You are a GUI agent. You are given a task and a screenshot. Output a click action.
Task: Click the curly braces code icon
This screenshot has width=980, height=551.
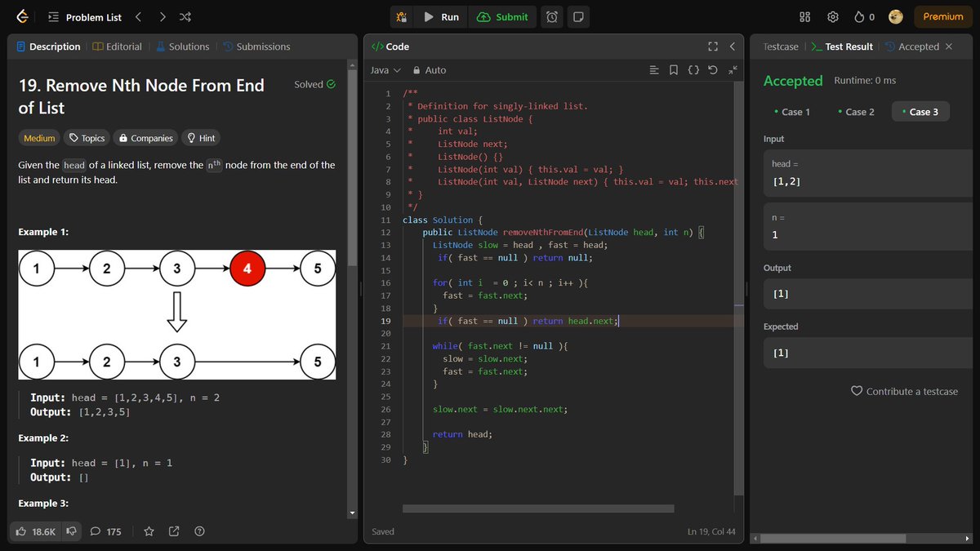pos(693,70)
